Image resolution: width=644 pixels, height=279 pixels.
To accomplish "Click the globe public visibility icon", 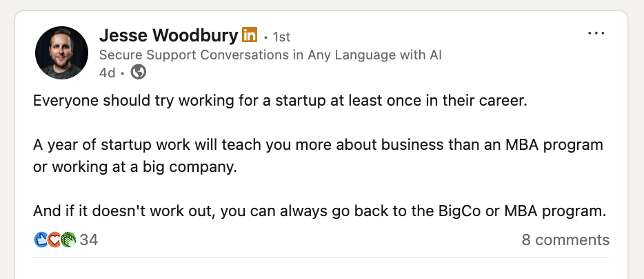I will point(139,73).
